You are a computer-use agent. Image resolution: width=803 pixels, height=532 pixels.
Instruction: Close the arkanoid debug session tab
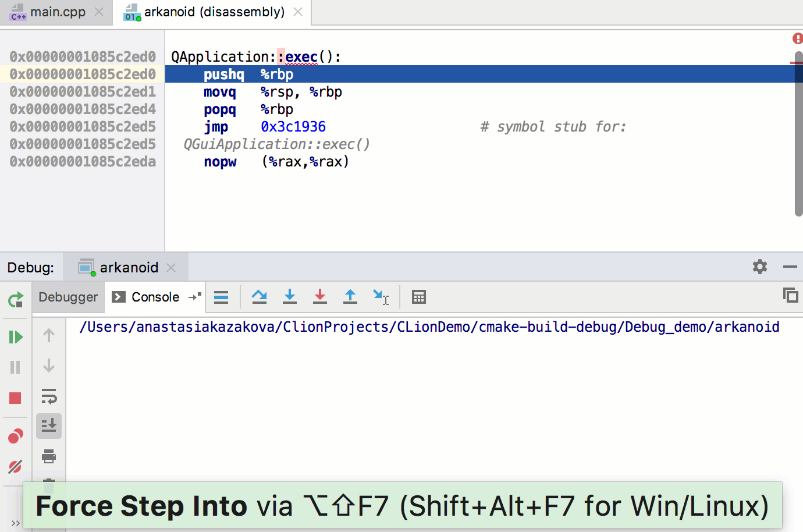171,267
